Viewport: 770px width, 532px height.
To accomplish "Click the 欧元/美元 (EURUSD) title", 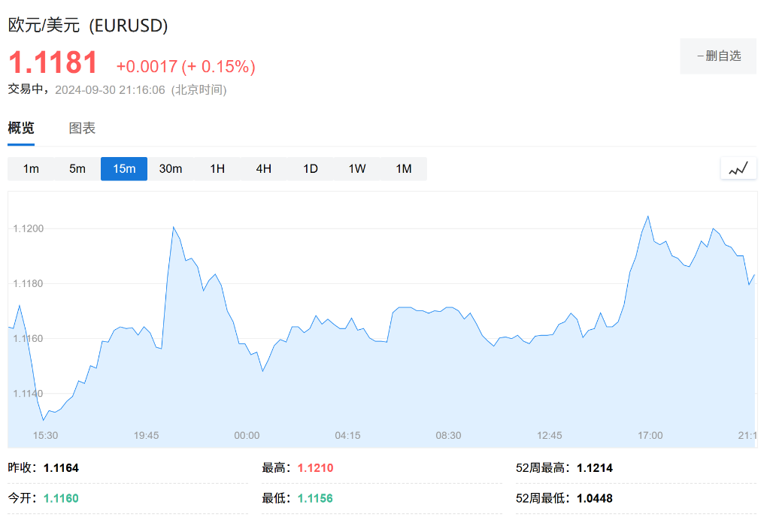I will [x=88, y=25].
